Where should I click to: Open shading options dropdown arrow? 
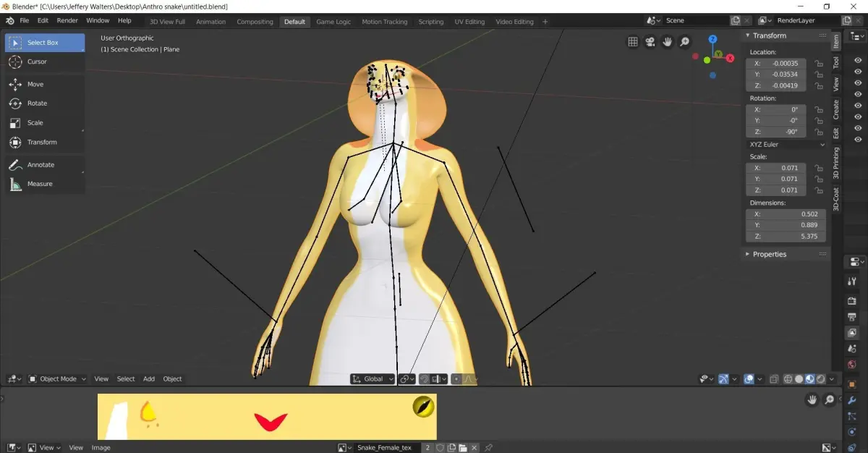click(833, 379)
